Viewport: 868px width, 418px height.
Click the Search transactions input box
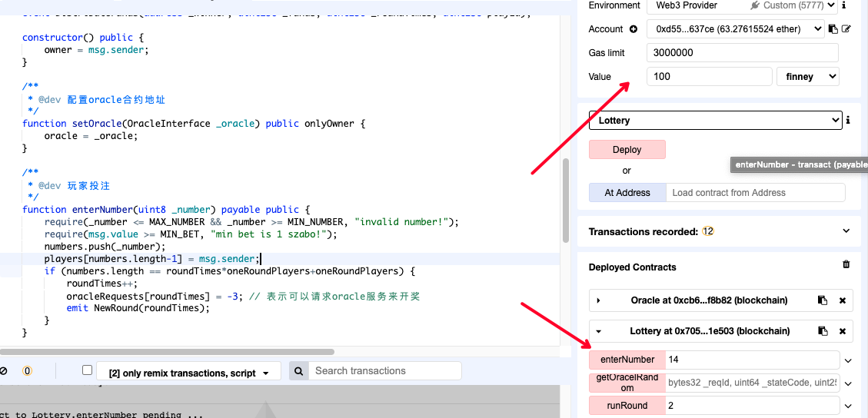coord(384,371)
